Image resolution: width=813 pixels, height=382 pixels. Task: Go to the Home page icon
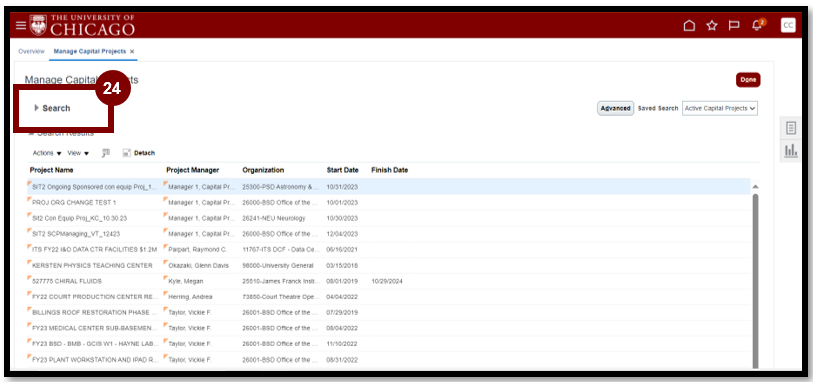coord(689,25)
